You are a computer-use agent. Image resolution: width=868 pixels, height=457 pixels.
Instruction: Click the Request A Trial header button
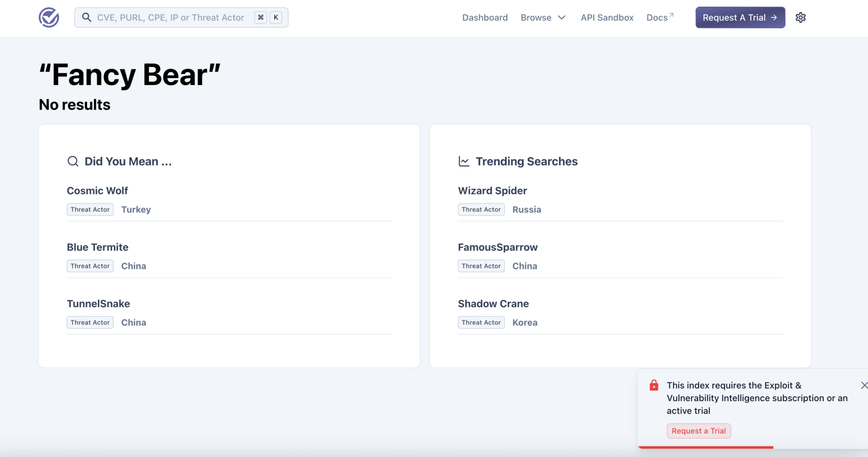[x=740, y=18]
